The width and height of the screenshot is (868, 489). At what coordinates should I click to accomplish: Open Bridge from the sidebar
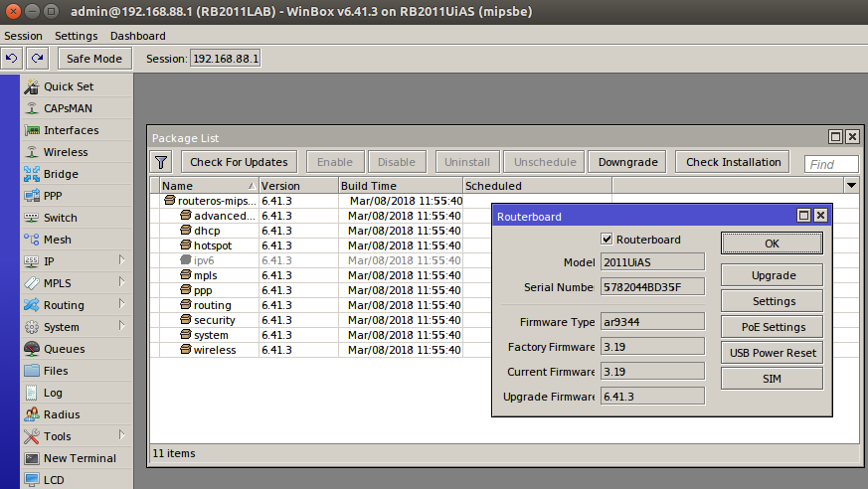click(61, 174)
